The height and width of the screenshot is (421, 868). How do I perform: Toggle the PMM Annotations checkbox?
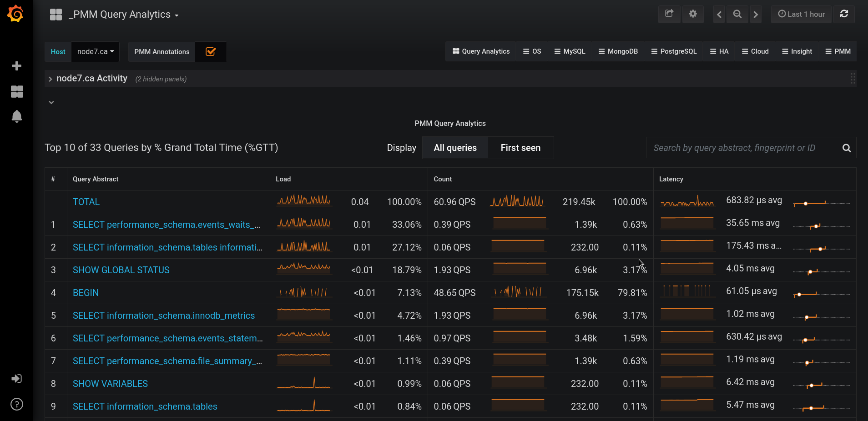(211, 52)
